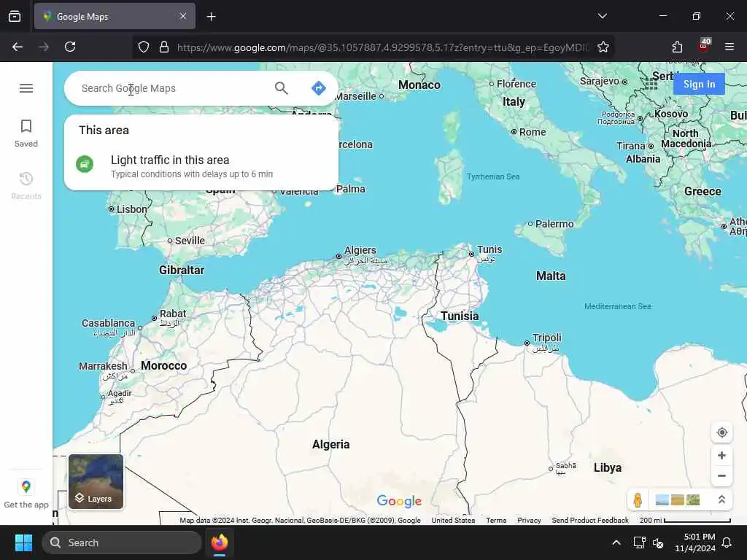Click the Monaco label on map
Screen dimensions: 747x560
419,85
